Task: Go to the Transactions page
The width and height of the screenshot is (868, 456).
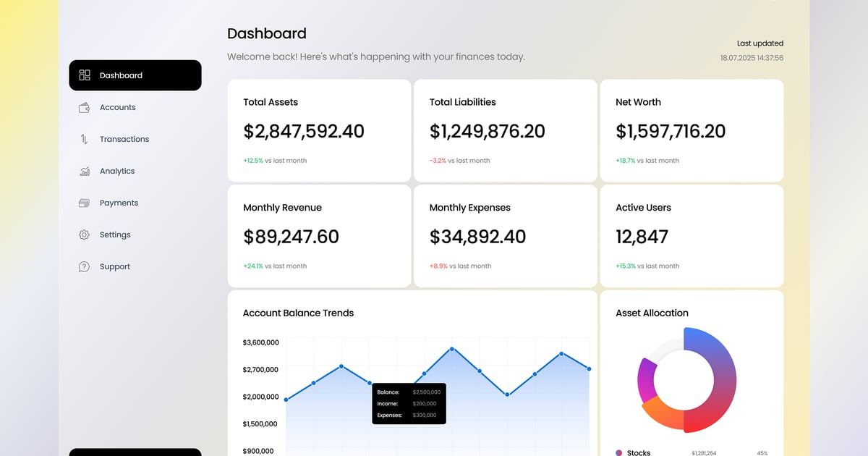Action: [x=124, y=139]
